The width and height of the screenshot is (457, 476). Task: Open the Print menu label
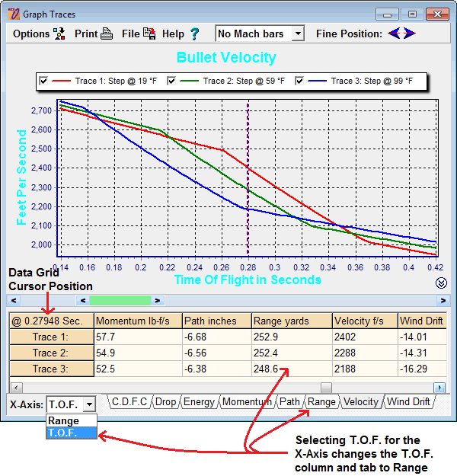[x=86, y=34]
